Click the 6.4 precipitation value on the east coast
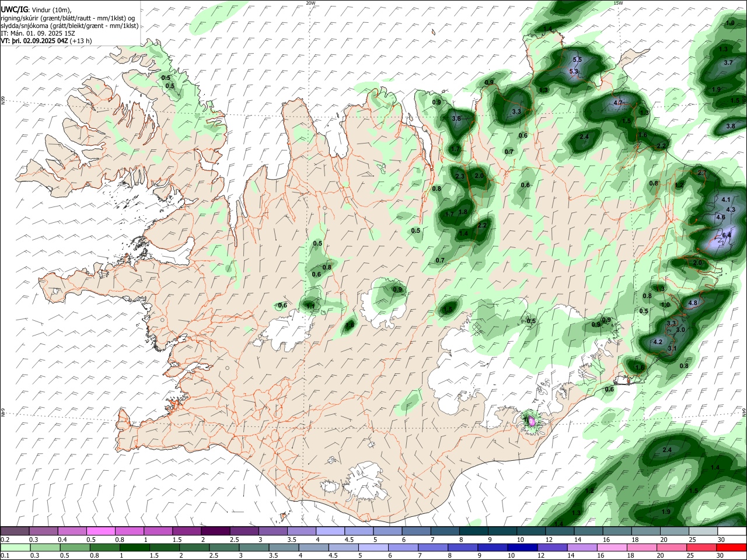Viewport: 747px width, 560px height. (x=727, y=235)
